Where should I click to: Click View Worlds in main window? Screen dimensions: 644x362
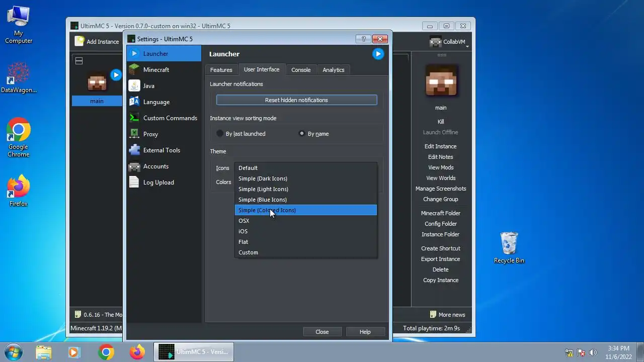pyautogui.click(x=441, y=178)
